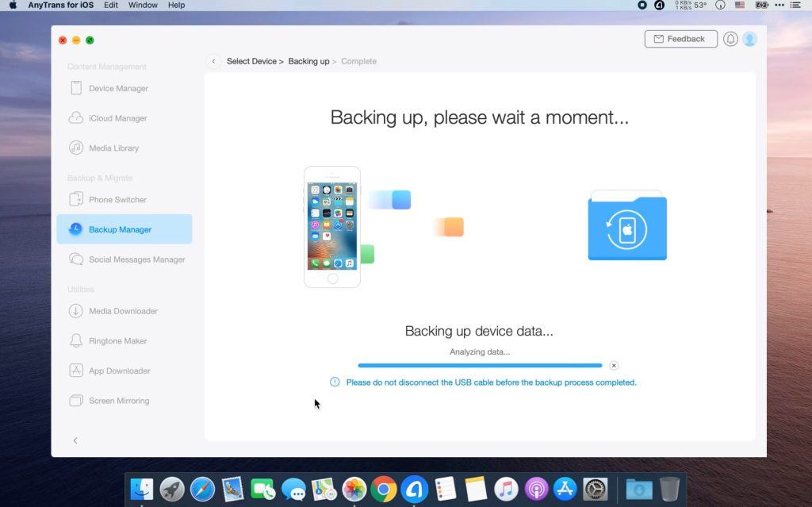
Task: Open the user account avatar
Action: coord(749,39)
